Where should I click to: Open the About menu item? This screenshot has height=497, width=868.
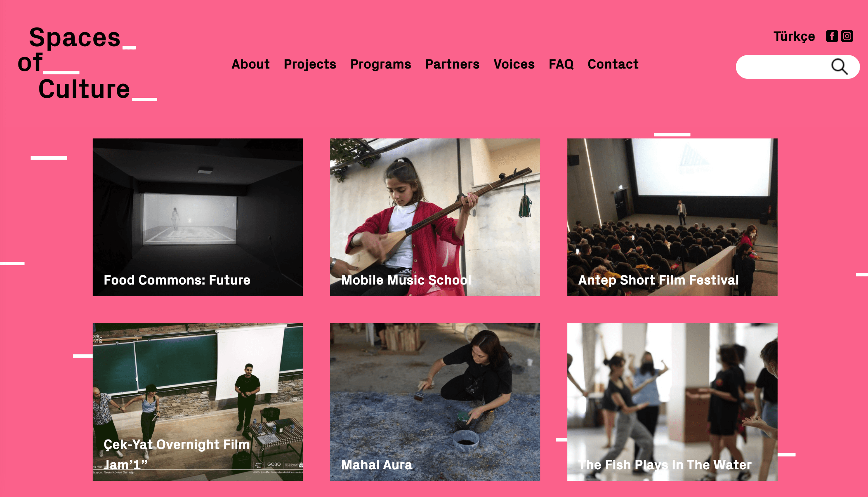250,64
